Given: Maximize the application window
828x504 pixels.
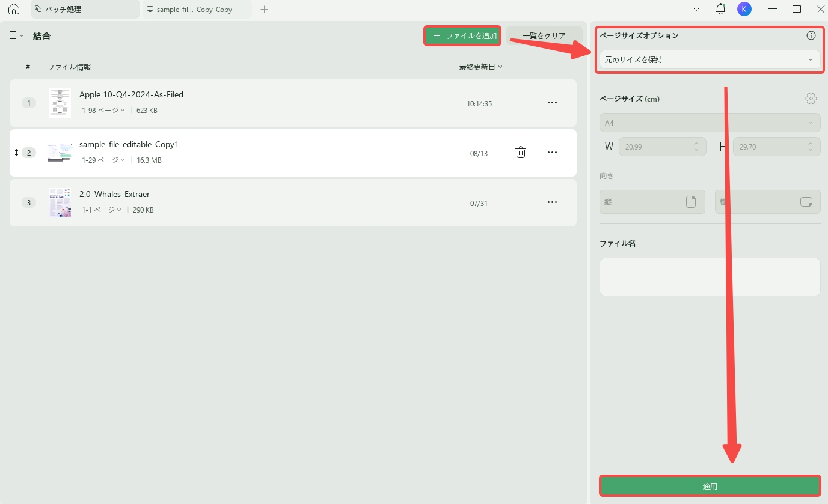Looking at the screenshot, I should tap(796, 9).
